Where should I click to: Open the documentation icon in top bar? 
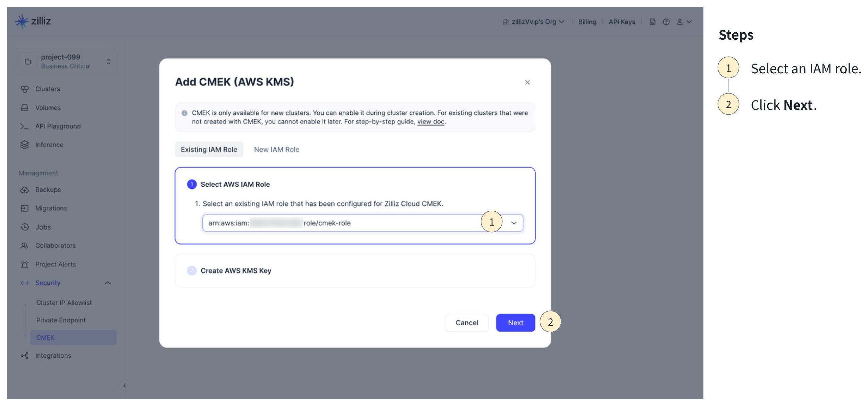pos(652,22)
